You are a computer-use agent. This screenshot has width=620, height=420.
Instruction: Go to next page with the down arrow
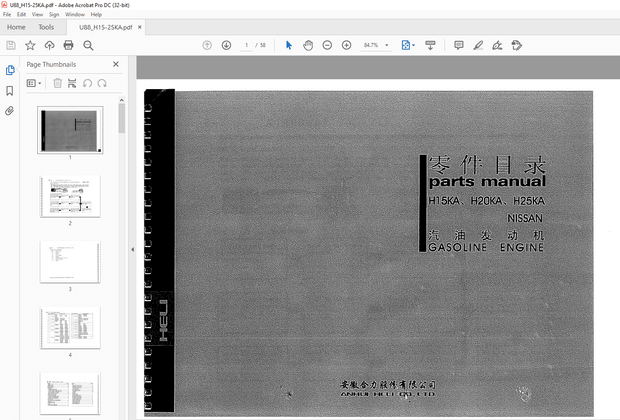click(226, 45)
